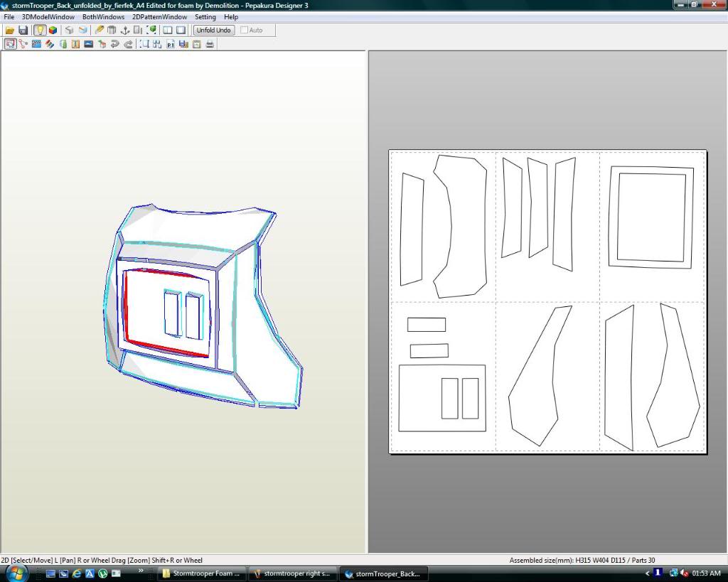Open the File menu
The image size is (728, 582).
point(9,17)
